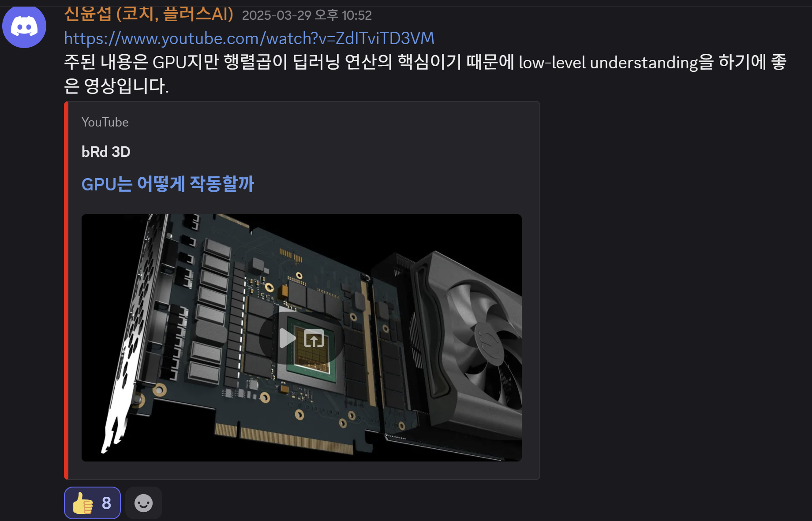Click the phrase low-level understanding in the message

(609, 63)
